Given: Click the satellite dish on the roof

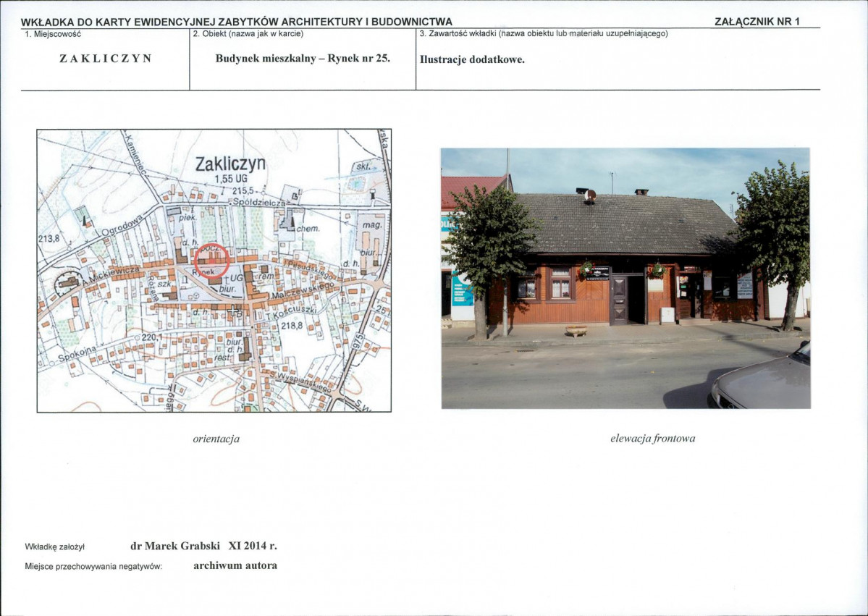Looking at the screenshot, I should coord(590,195).
